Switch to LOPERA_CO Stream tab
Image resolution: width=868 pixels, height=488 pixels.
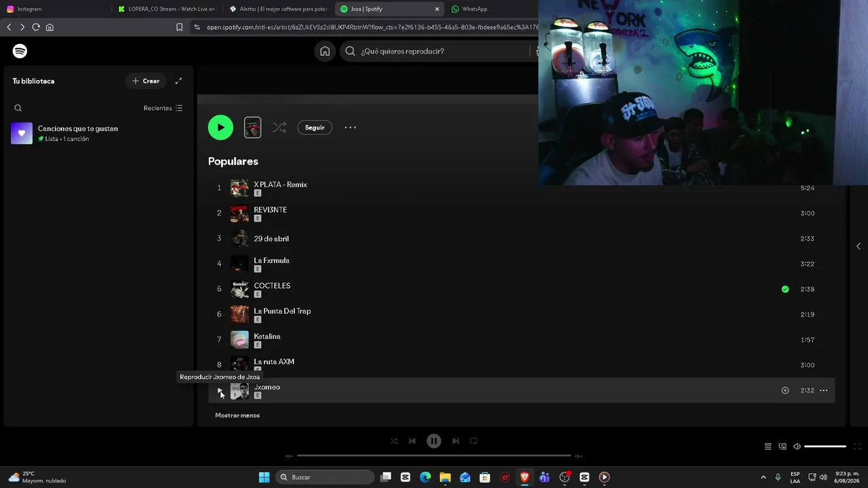click(167, 9)
